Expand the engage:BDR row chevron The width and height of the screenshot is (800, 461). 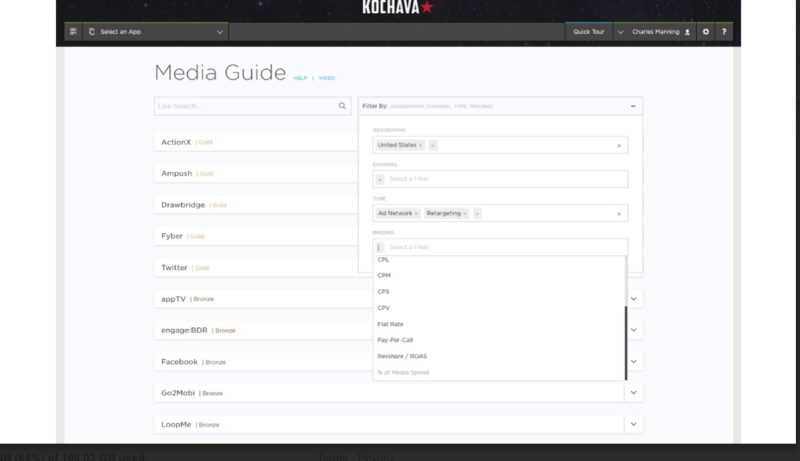pos(633,330)
